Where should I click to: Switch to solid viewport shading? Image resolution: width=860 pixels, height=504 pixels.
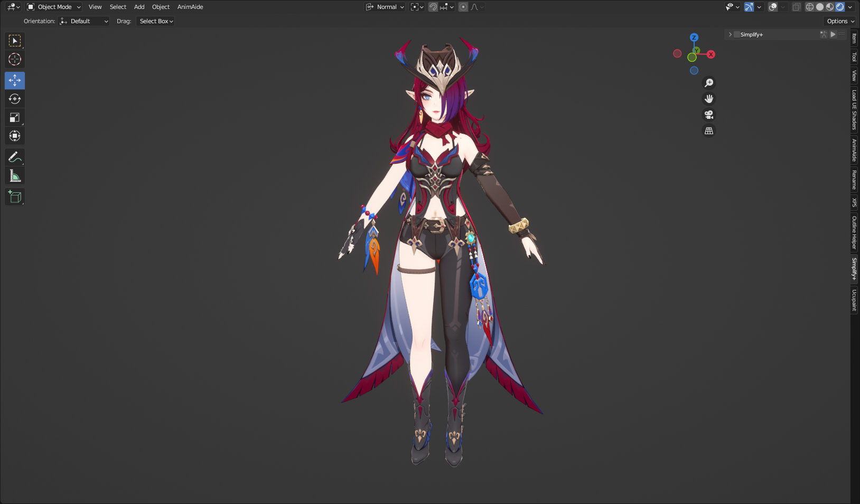click(x=820, y=7)
